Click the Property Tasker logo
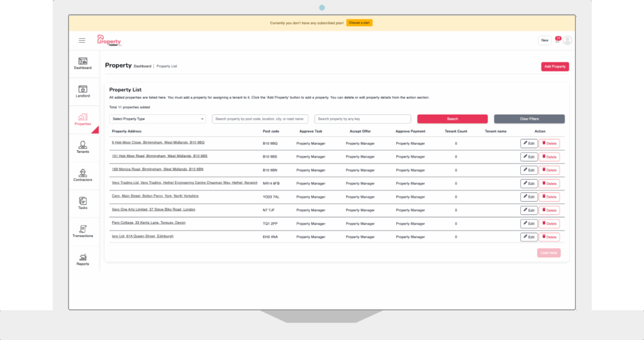644x340 pixels. pyautogui.click(x=109, y=40)
